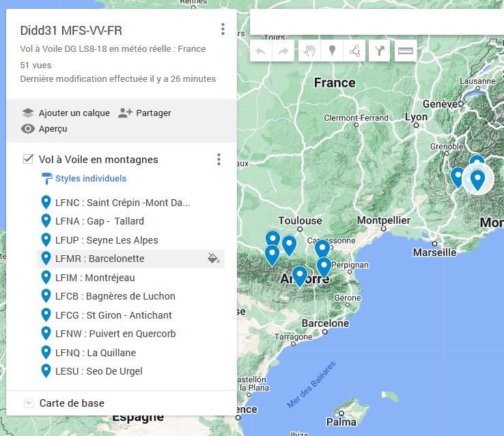Select the add marker tool
Screen dimensions: 504x436
332,51
